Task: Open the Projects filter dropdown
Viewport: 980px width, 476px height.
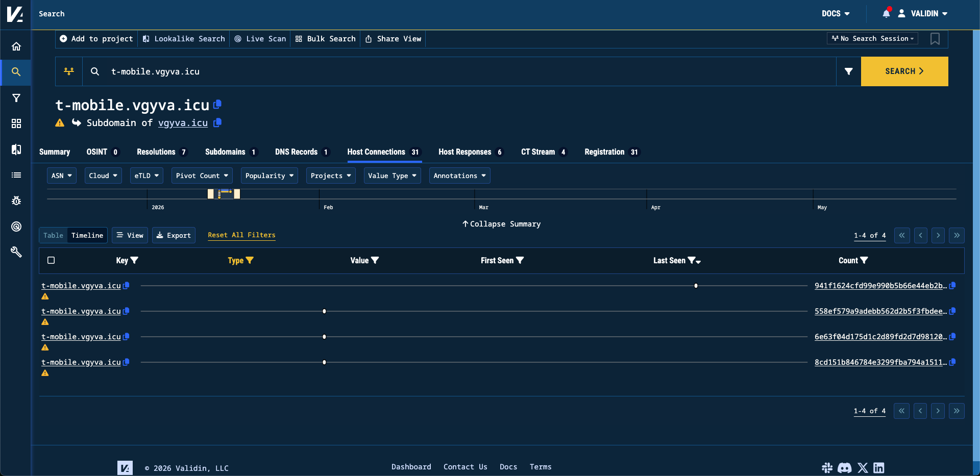Action: (x=331, y=176)
